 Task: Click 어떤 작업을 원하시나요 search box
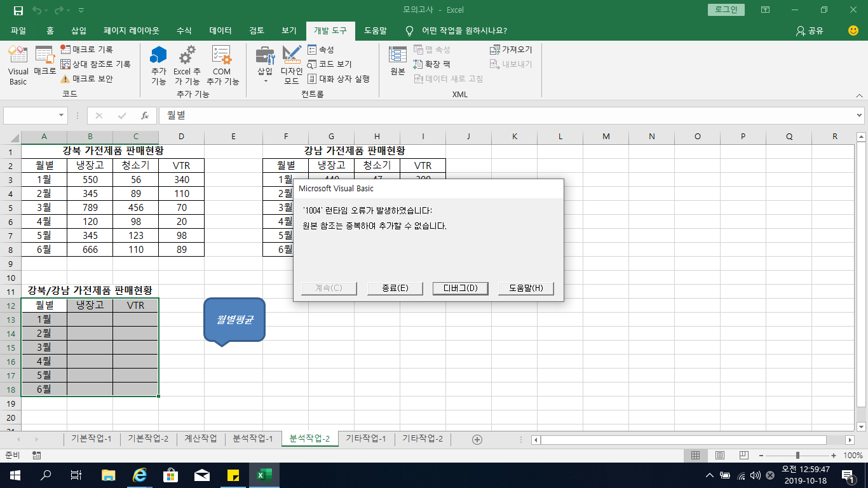[464, 30]
